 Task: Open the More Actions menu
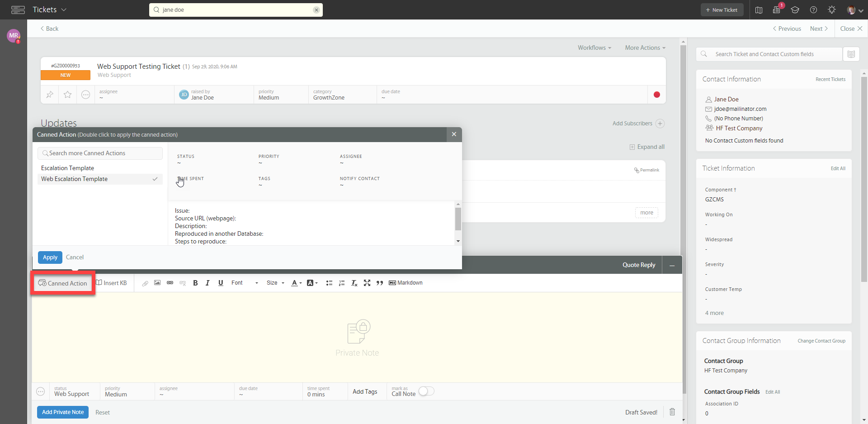645,48
